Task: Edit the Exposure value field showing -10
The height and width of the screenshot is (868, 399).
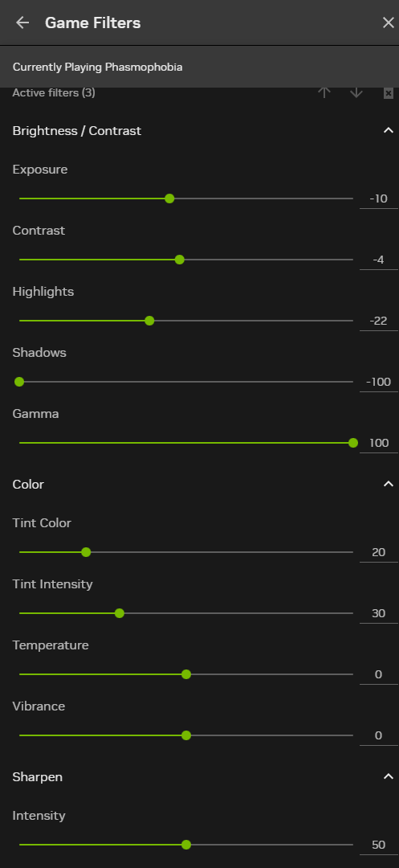Action: click(x=379, y=199)
